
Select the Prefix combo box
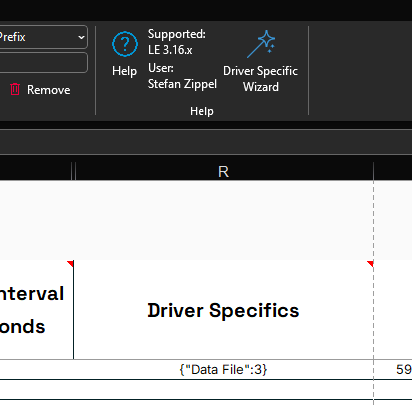pyautogui.click(x=43, y=37)
